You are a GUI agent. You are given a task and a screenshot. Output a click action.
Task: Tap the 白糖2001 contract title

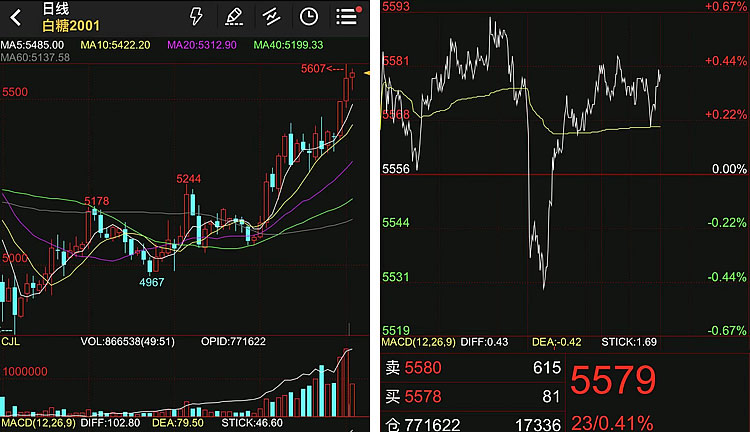(71, 25)
